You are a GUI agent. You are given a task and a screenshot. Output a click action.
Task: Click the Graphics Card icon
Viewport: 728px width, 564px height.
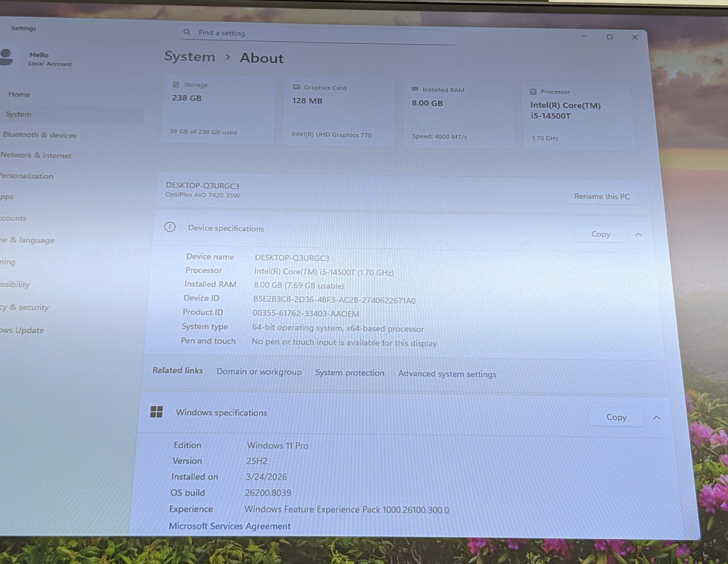coord(296,87)
